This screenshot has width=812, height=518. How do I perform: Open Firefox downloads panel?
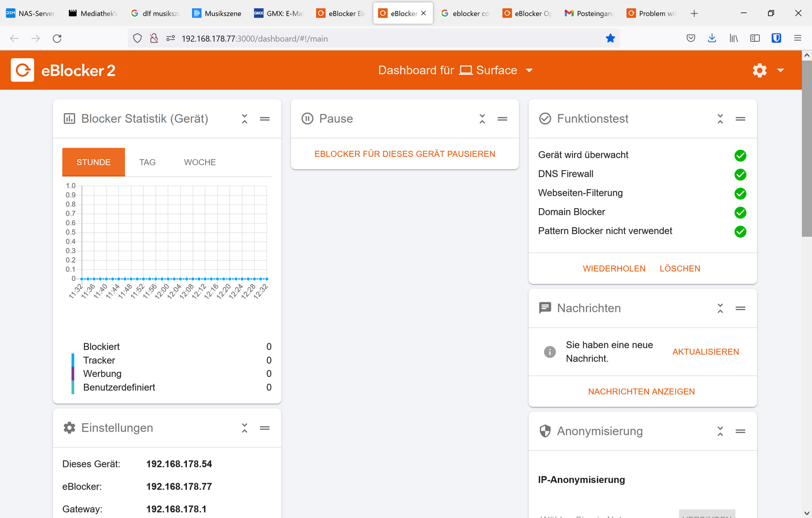coord(712,38)
